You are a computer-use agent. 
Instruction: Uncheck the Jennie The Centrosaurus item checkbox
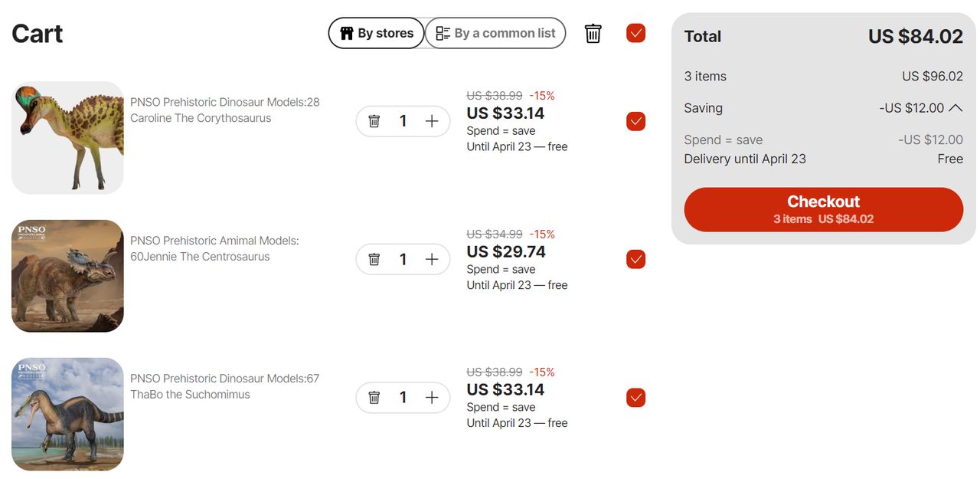635,259
